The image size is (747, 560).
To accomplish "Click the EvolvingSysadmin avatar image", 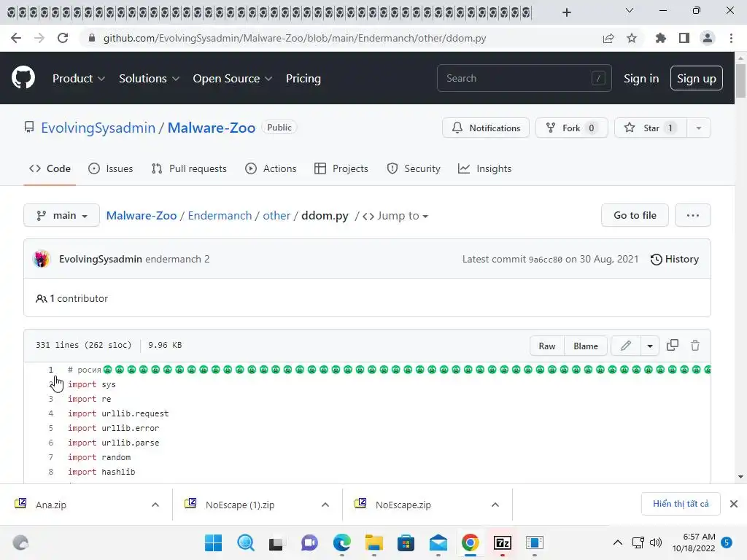I will click(42, 259).
